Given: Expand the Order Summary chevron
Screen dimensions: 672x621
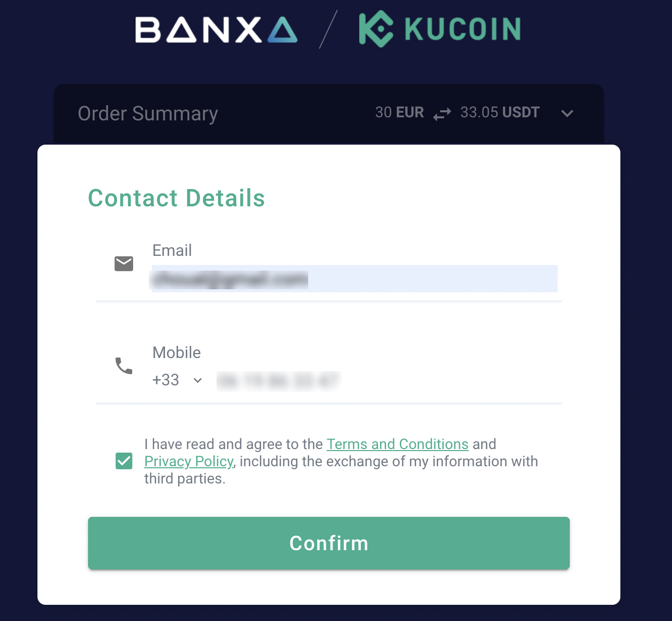Looking at the screenshot, I should click(x=567, y=113).
